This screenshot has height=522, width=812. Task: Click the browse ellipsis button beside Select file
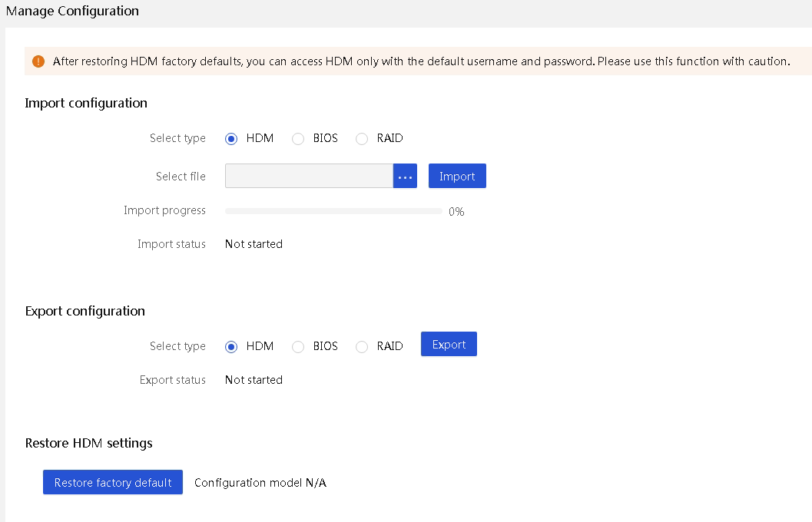point(405,176)
